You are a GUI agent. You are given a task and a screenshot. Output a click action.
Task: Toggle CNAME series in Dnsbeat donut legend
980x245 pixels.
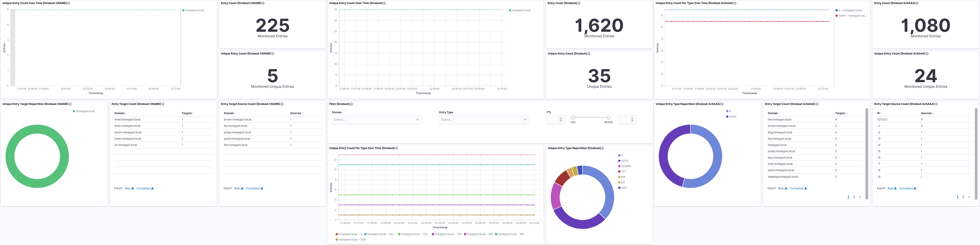626,166
